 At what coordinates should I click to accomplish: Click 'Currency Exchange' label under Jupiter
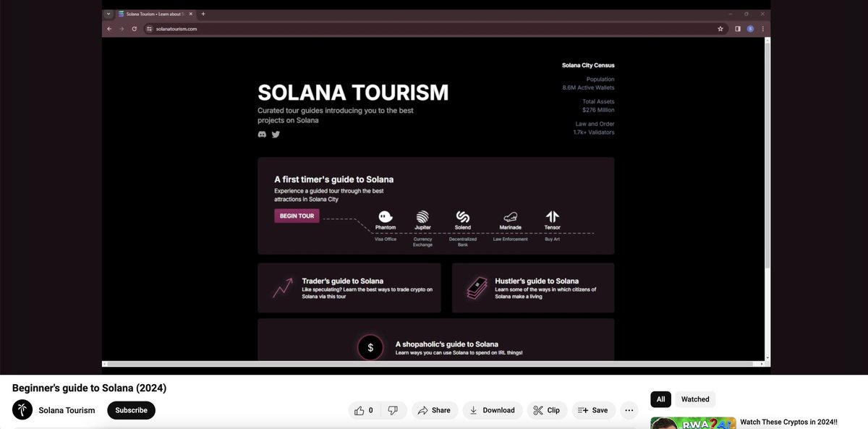coord(422,242)
